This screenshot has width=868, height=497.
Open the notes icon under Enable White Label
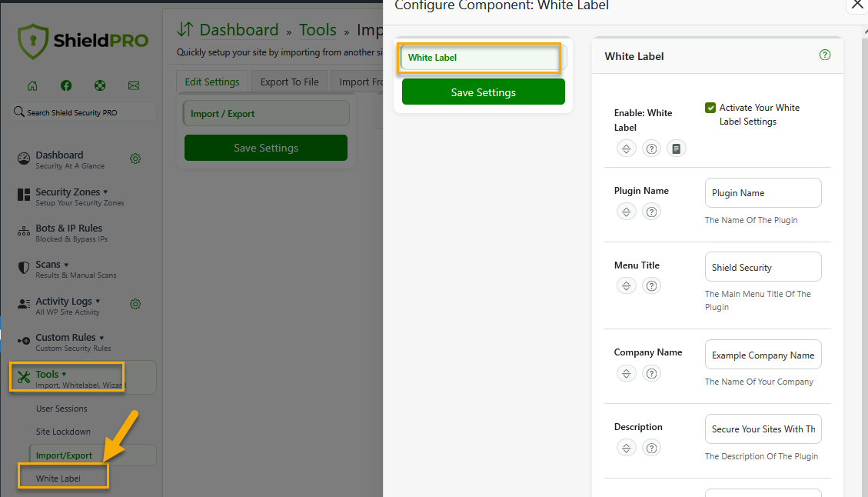(x=676, y=148)
